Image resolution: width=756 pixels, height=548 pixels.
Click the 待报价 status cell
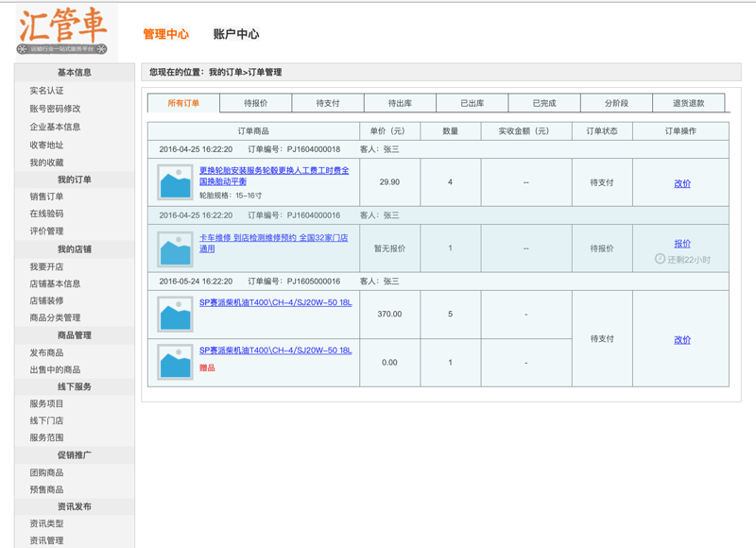click(602, 248)
